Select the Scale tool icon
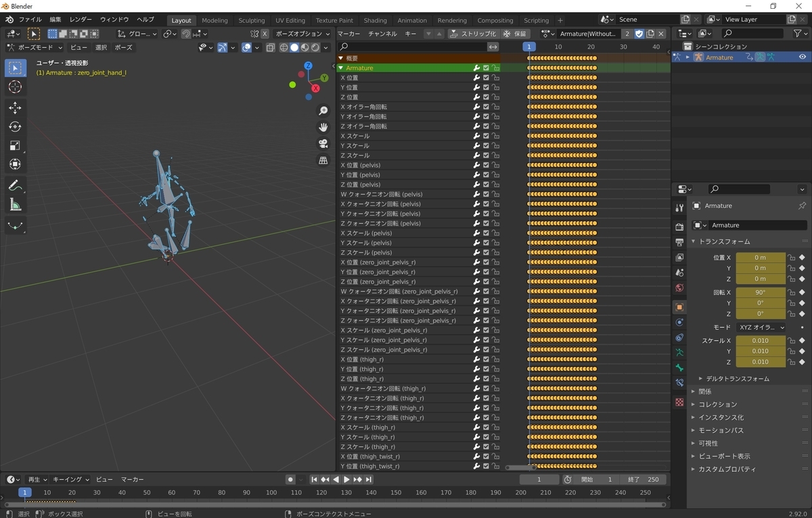This screenshot has width=812, height=518. [15, 145]
